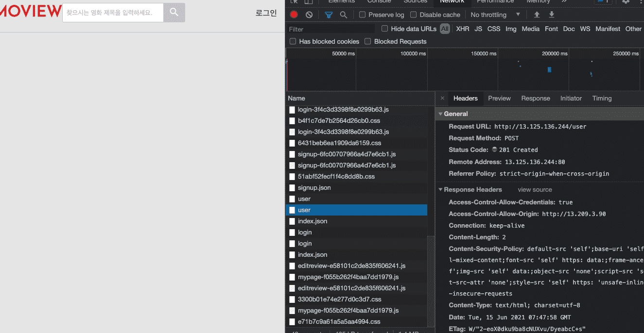Stop recording the network log

click(x=294, y=15)
